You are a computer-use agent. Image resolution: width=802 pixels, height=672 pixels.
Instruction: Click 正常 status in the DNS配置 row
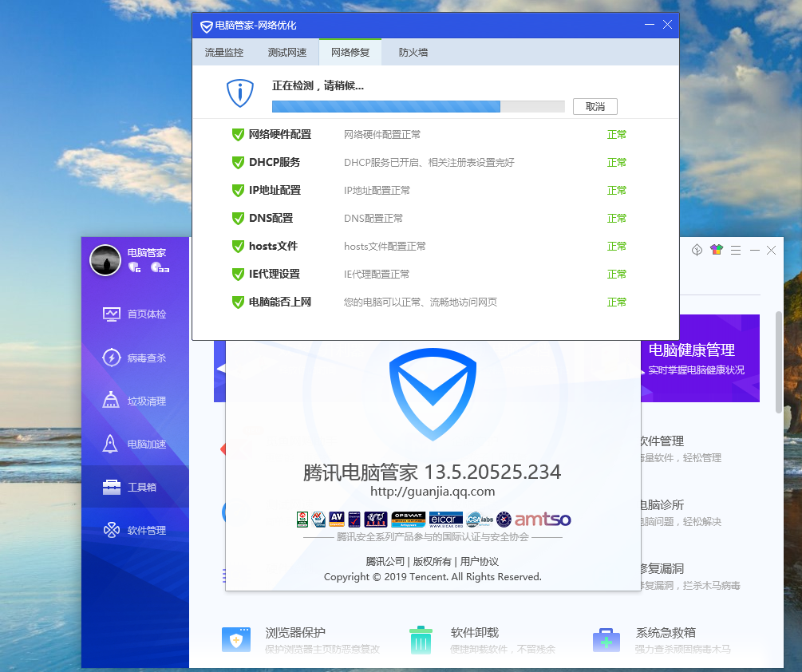[x=616, y=219]
